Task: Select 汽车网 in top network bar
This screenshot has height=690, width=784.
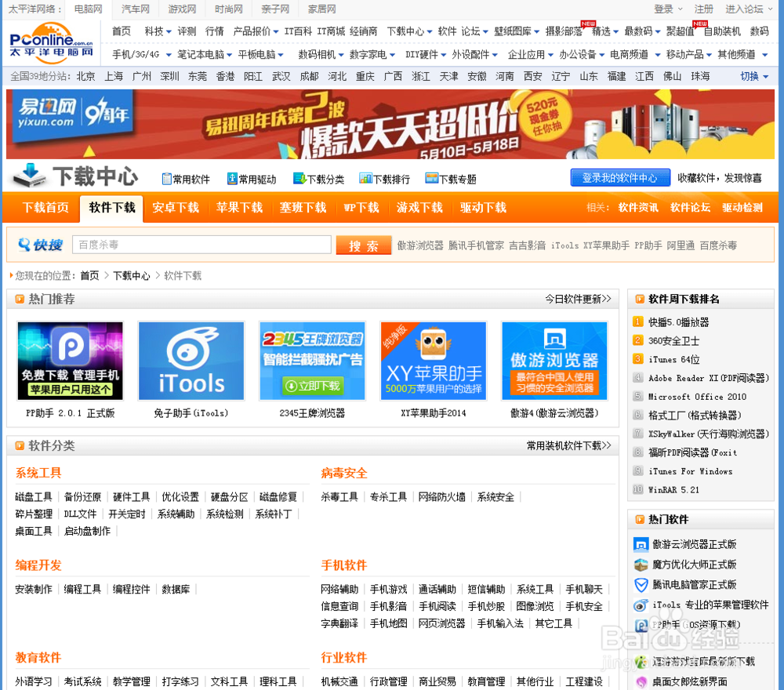Action: point(136,9)
